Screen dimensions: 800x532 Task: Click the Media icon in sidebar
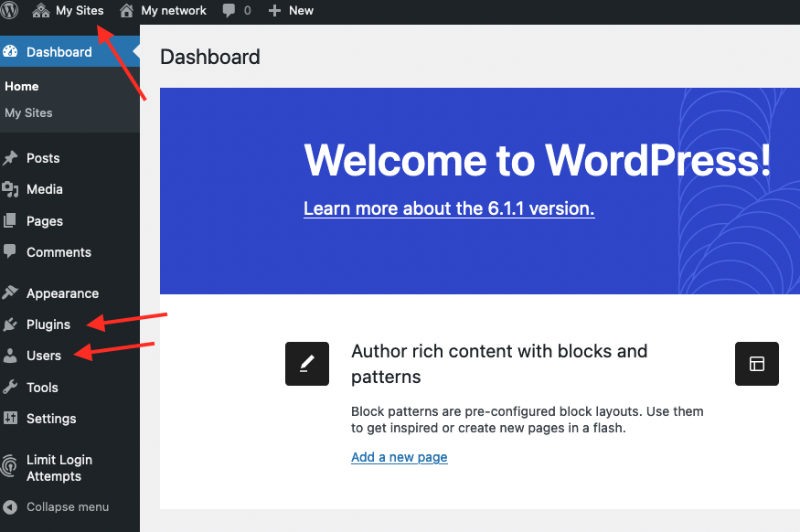pyautogui.click(x=10, y=189)
